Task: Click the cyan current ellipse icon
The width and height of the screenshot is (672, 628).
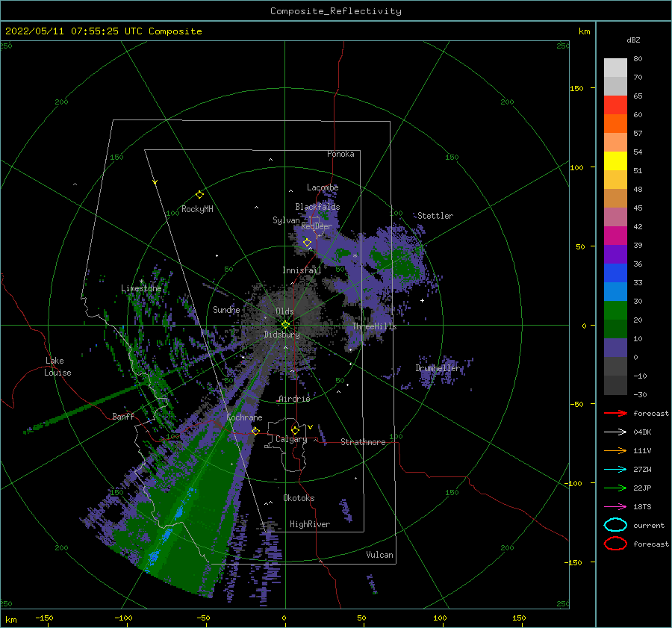Action: coord(615,525)
